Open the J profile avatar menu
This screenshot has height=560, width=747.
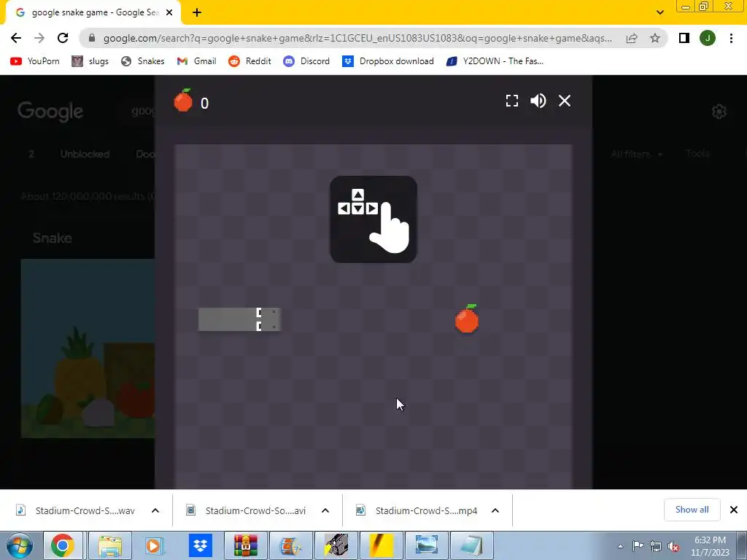click(x=708, y=38)
